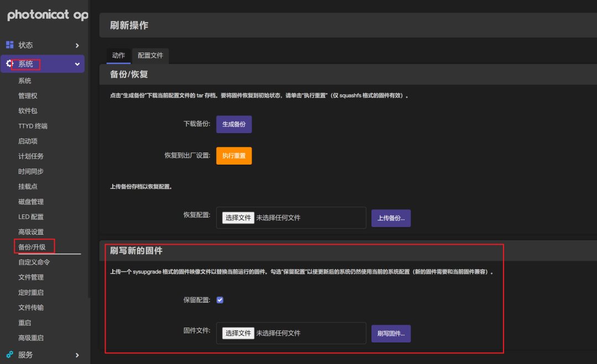Choose file for 恢复配置 input
597x364 pixels.
point(238,218)
